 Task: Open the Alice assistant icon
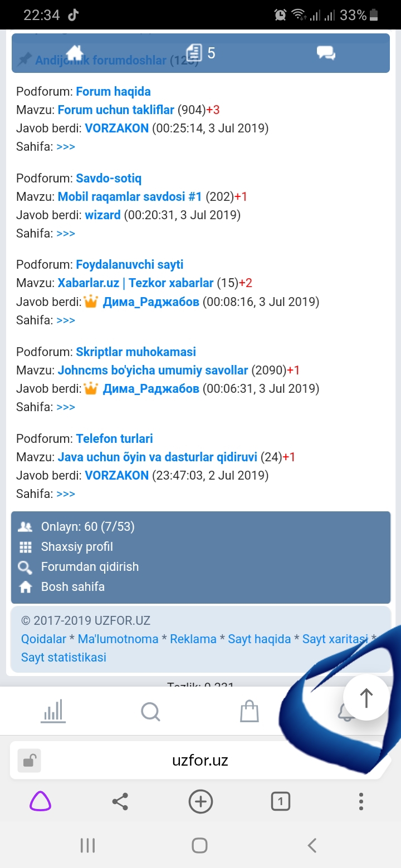tap(40, 802)
